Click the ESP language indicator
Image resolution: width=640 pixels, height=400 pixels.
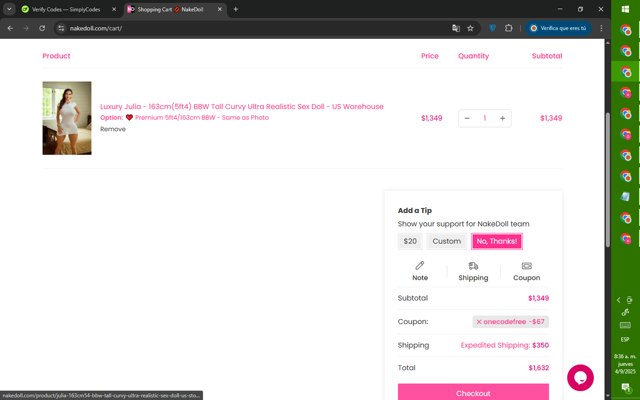coord(625,339)
